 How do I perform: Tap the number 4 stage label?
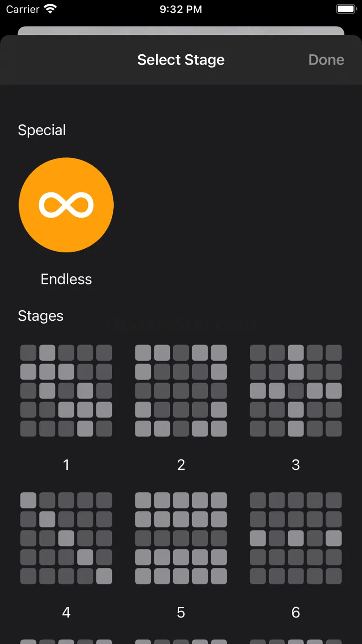[66, 612]
